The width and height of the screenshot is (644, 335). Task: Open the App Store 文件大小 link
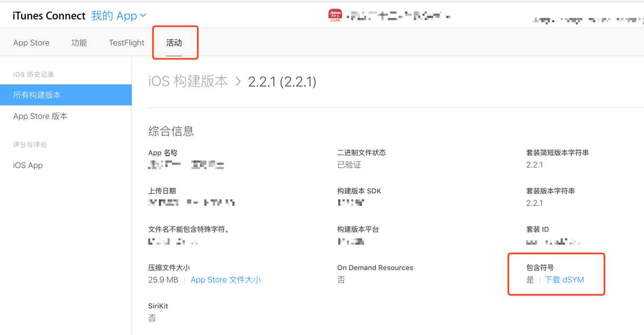click(x=225, y=280)
